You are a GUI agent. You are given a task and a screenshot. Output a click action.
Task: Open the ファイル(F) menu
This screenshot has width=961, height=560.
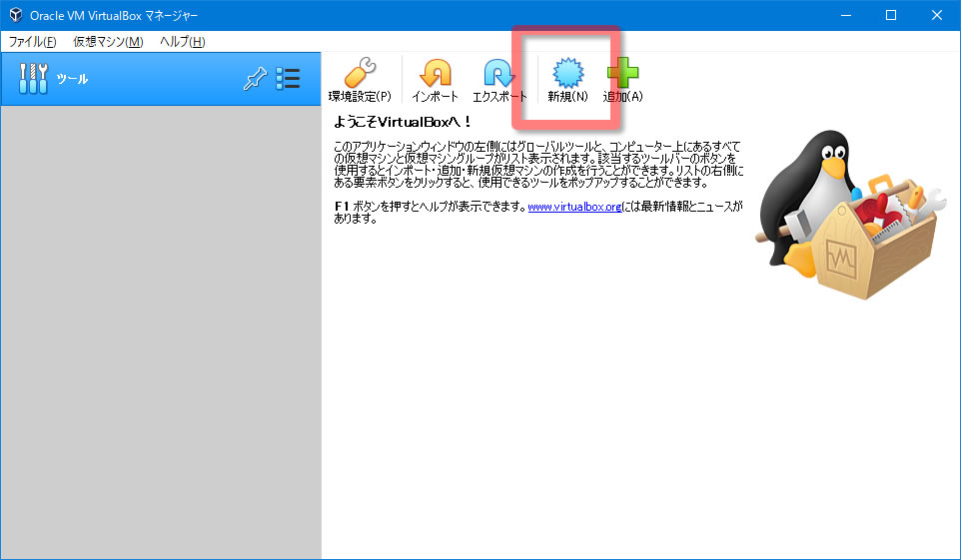coord(33,42)
